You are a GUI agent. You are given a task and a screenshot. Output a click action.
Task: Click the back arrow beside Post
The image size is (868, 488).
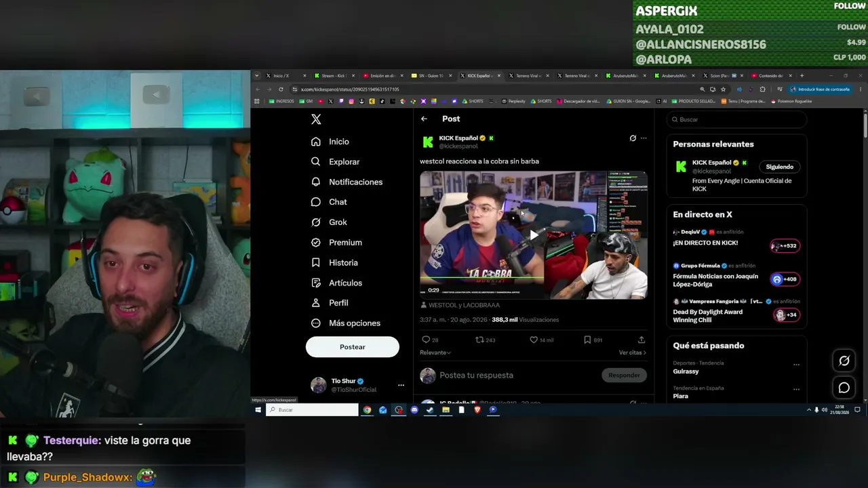(424, 119)
